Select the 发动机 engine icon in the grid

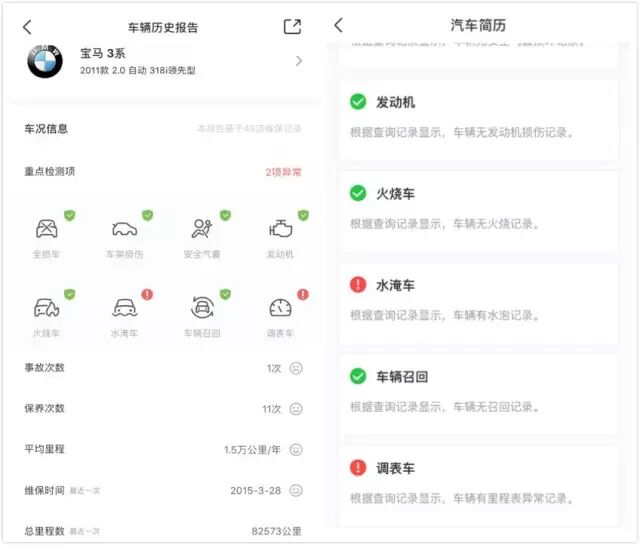click(280, 229)
